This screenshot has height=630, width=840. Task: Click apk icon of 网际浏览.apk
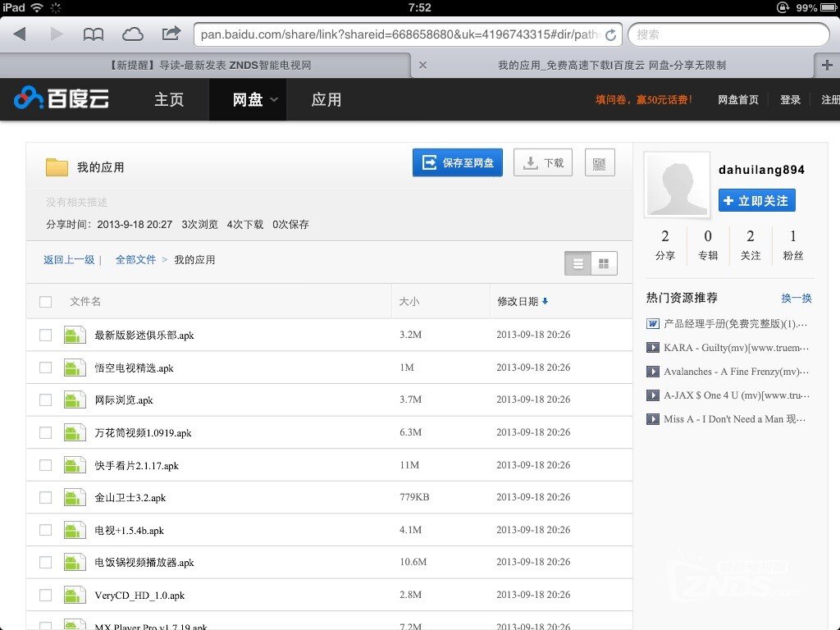point(75,399)
